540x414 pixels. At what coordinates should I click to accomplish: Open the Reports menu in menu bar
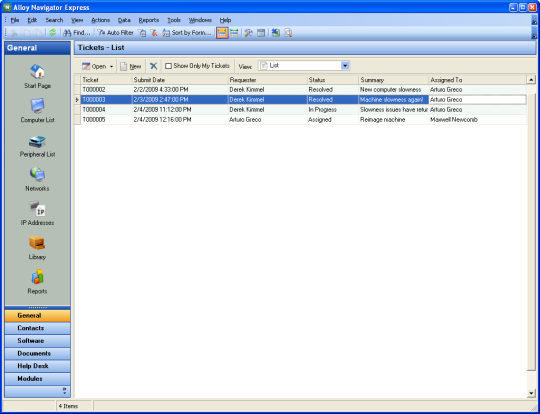pyautogui.click(x=149, y=20)
